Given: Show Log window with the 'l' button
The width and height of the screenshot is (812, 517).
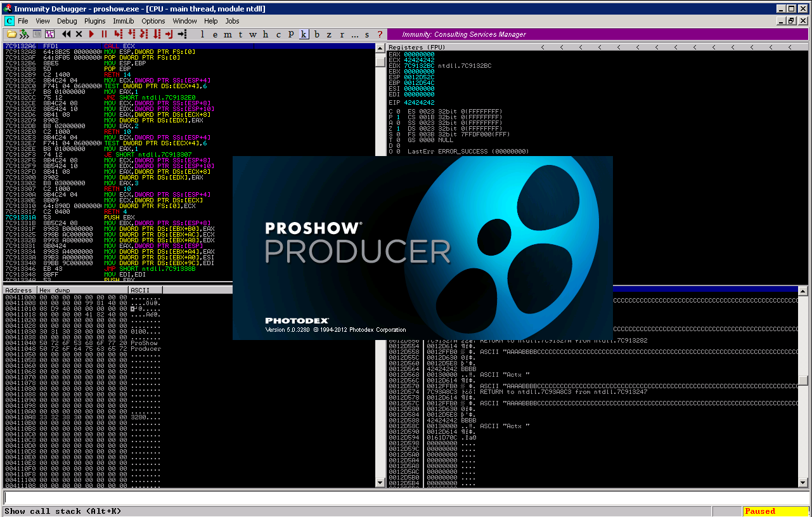Looking at the screenshot, I should point(202,34).
